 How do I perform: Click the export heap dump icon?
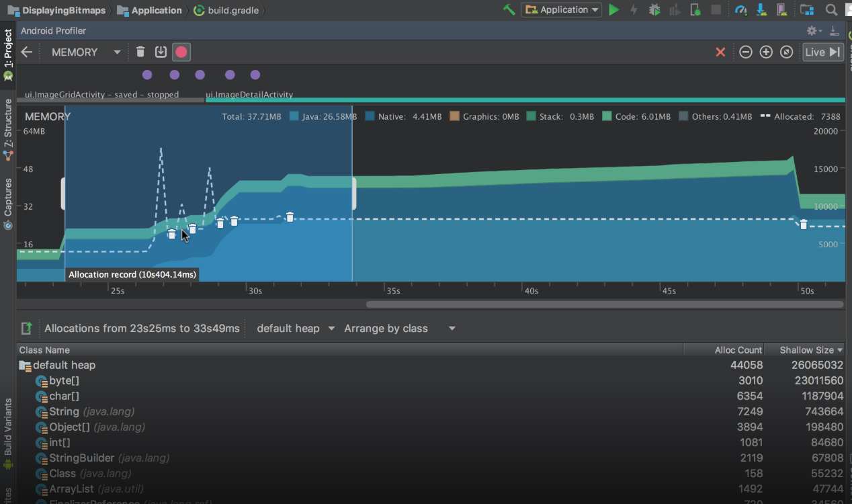click(161, 52)
